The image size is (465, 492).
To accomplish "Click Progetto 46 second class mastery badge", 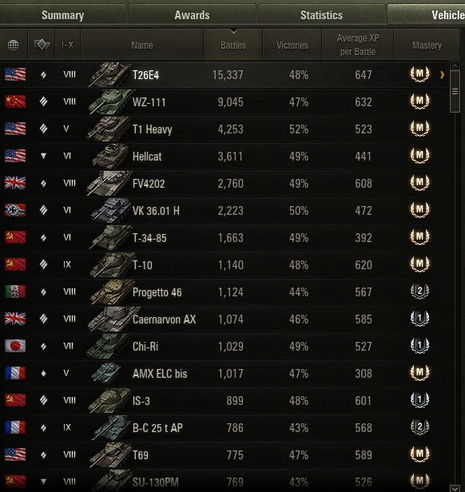I will coord(420,291).
